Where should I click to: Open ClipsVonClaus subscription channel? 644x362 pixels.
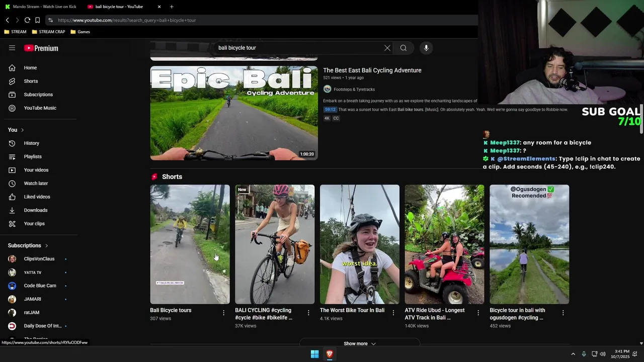(38, 259)
